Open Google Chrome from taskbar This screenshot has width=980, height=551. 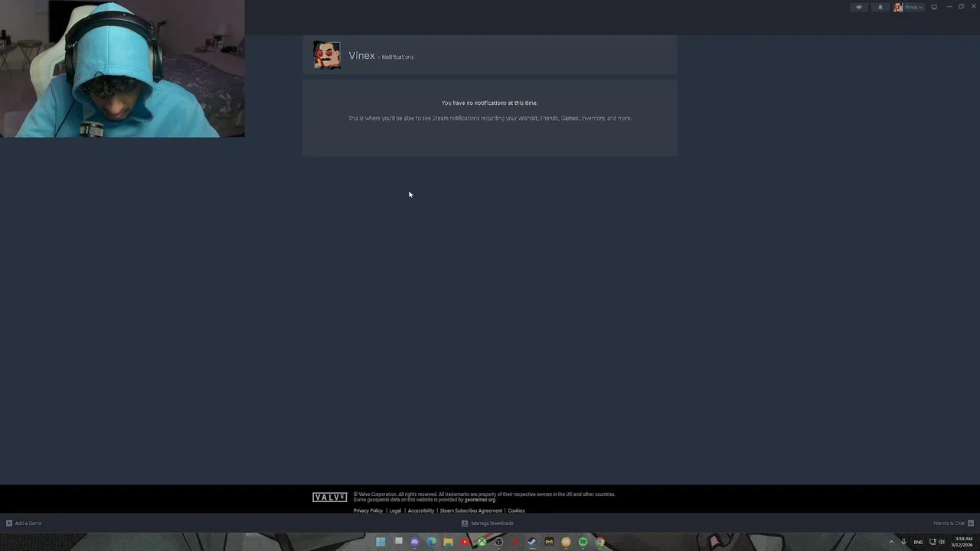click(599, 542)
